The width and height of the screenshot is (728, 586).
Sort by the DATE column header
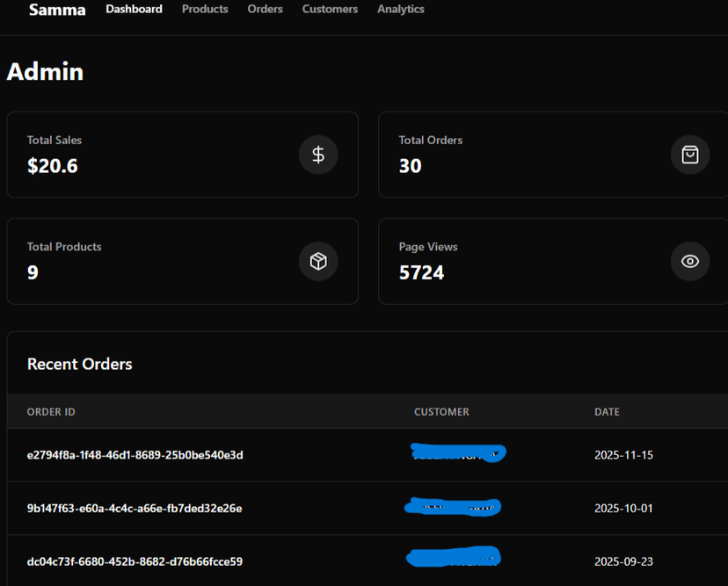tap(607, 411)
